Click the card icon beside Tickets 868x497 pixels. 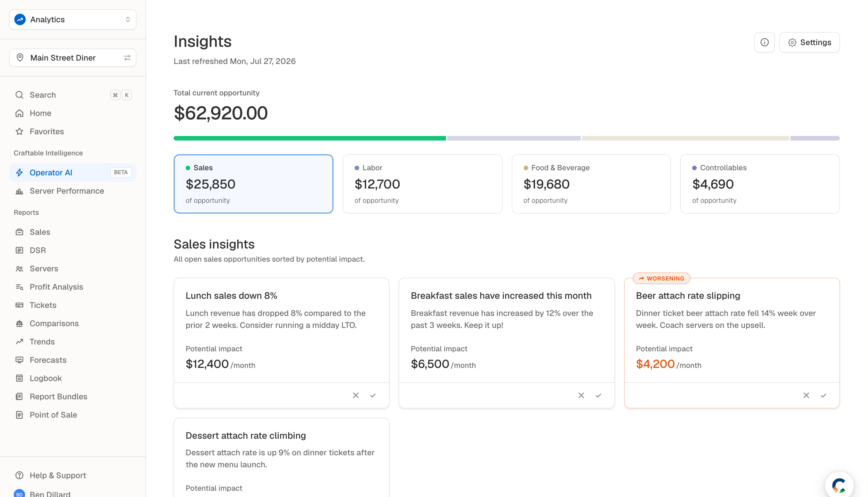(x=19, y=305)
